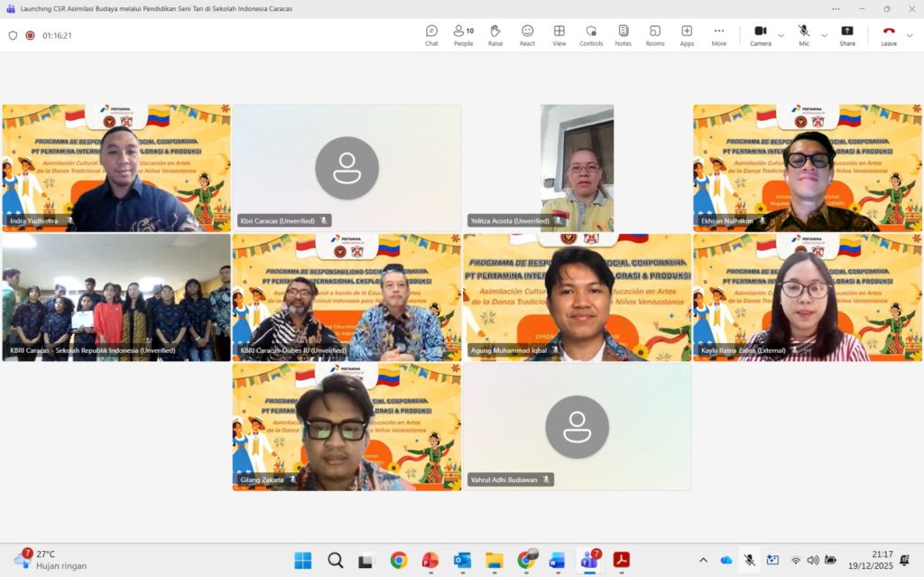Open the View layout menu

(x=559, y=35)
